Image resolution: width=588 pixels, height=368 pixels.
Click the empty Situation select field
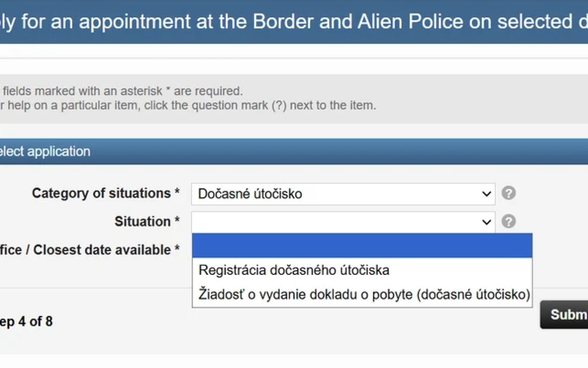(335, 222)
